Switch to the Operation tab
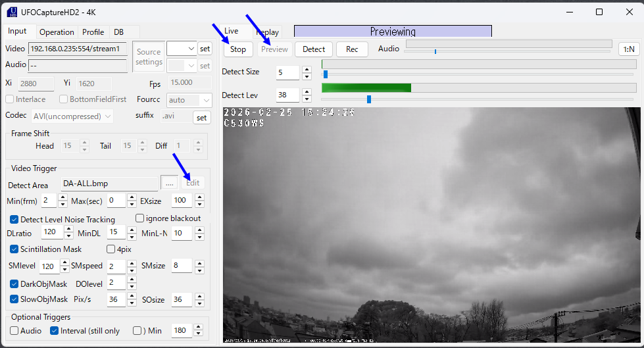 pyautogui.click(x=57, y=32)
